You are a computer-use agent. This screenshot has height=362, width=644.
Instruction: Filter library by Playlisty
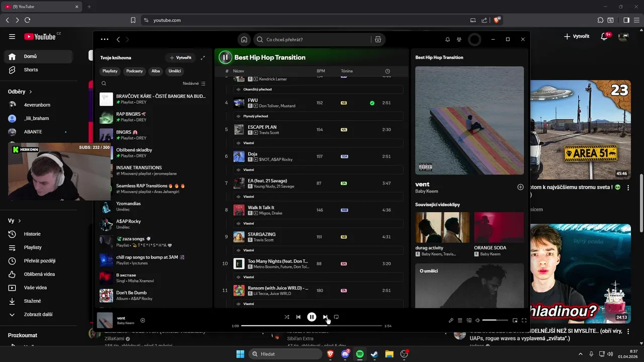(x=110, y=71)
